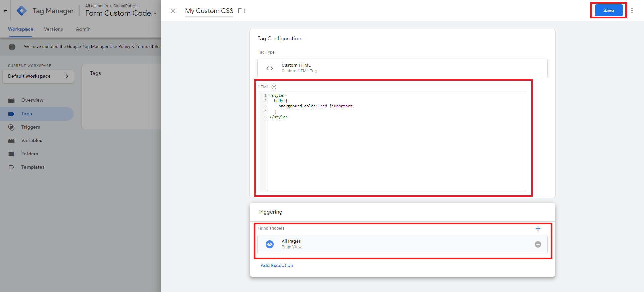Click the background-color code line
Viewport: 644px width, 292px height.
click(x=316, y=106)
